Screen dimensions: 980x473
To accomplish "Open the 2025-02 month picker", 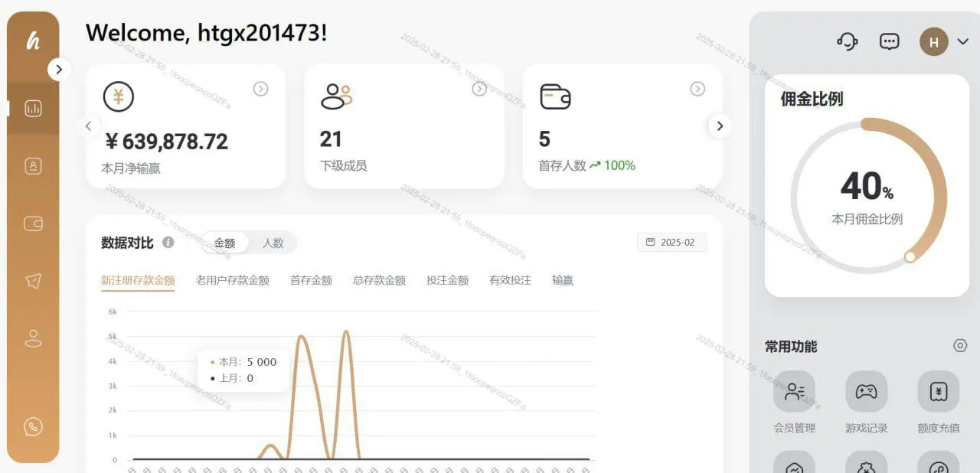I will click(671, 242).
